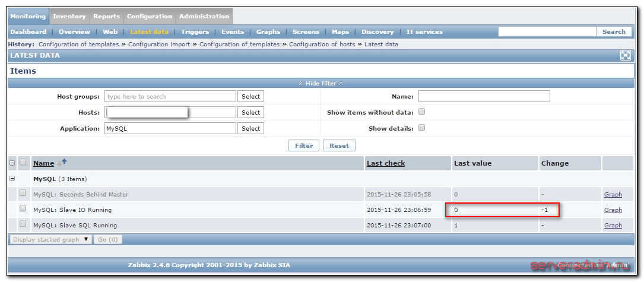The image size is (644, 282).
Task: Enable the Show details checkbox
Action: [421, 127]
